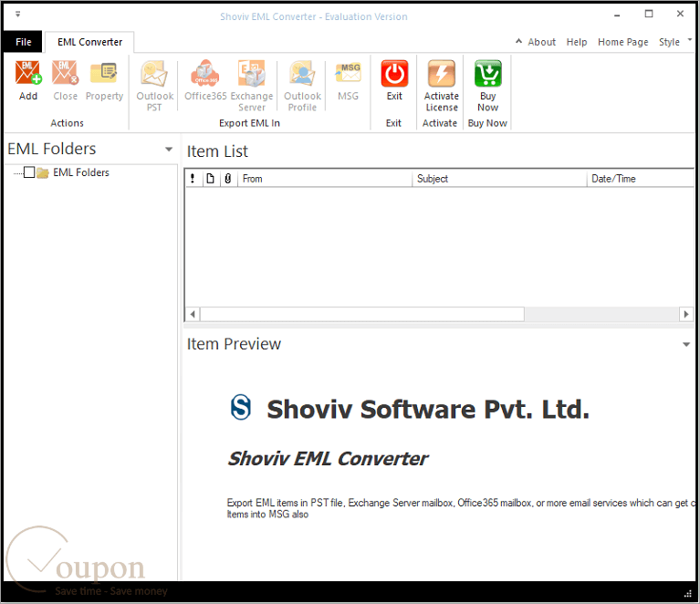
Task: Open the quick access toolbar customize arrow
Action: click(x=18, y=15)
